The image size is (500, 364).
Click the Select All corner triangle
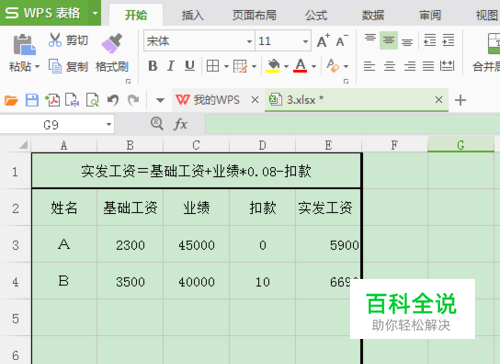click(x=23, y=145)
